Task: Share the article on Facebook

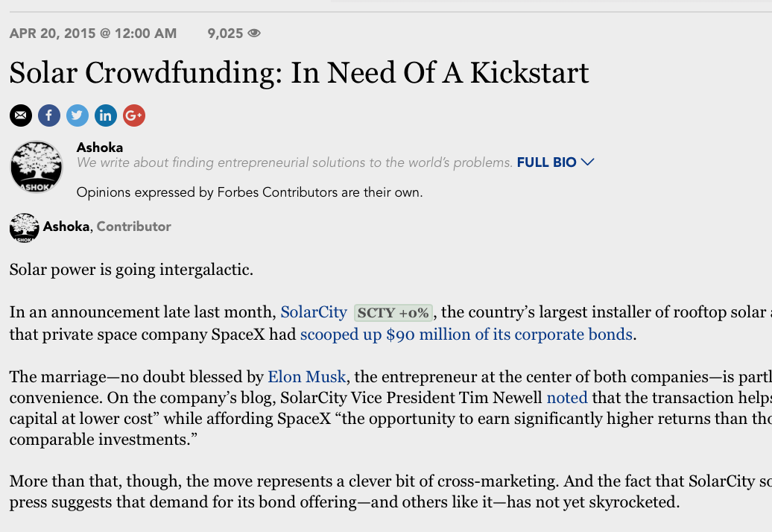Action: [49, 115]
